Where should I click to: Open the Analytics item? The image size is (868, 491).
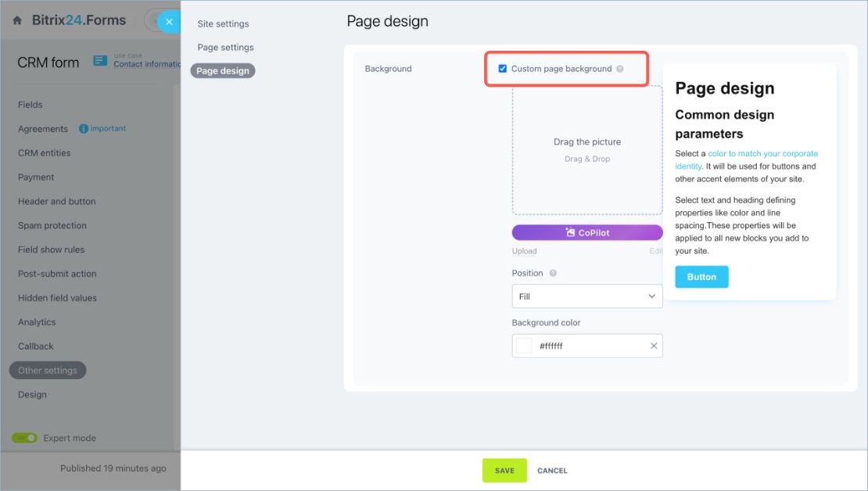click(x=37, y=322)
